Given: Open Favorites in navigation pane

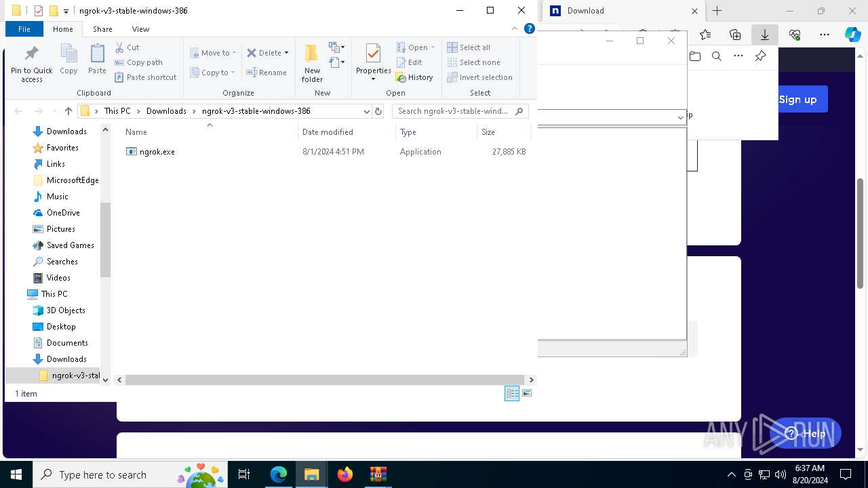Looking at the screenshot, I should click(62, 148).
